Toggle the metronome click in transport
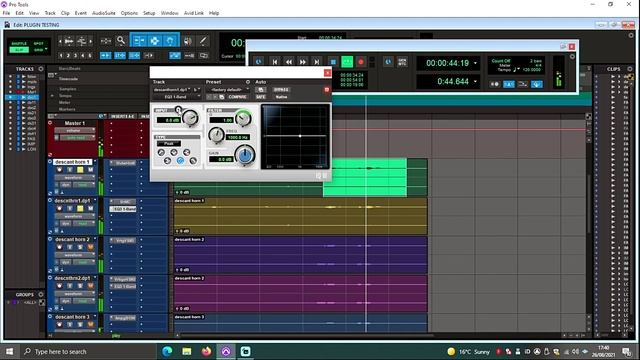This screenshot has height=360, width=640. point(509,84)
